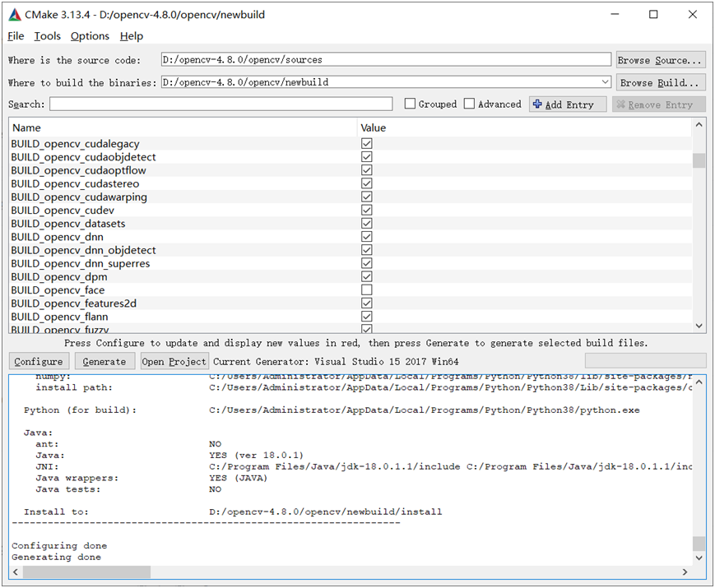Uncheck BUILD_opencv_flann checkbox
The image size is (715, 588).
pos(367,317)
